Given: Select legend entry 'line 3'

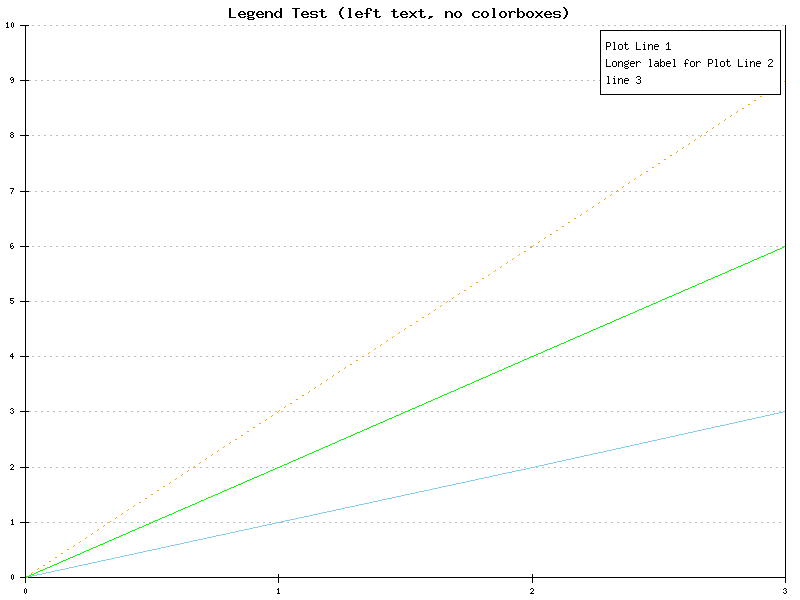Looking at the screenshot, I should tap(623, 80).
